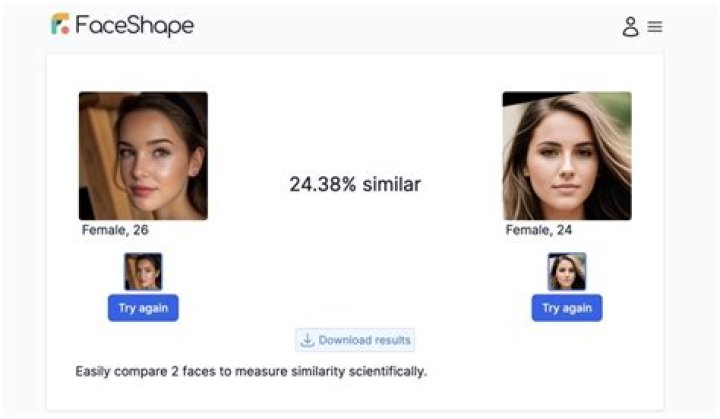Click the FaceShape brand name text
The image size is (720, 419).
point(134,25)
